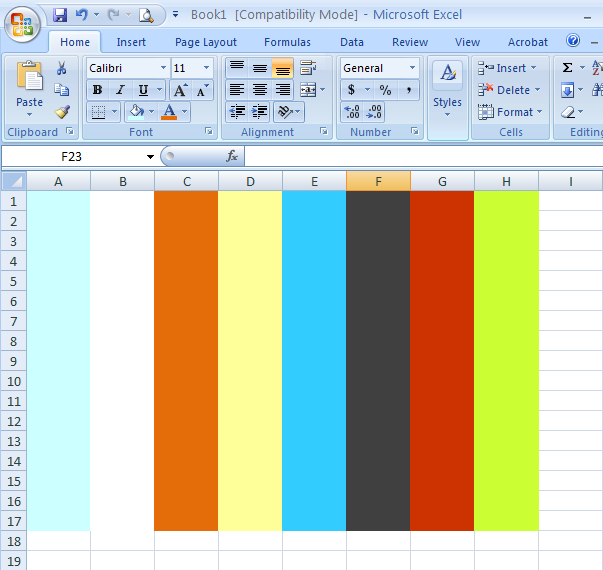Customize Quick Access Toolbar dropdown
The height and width of the screenshot is (570, 603).
pos(175,15)
